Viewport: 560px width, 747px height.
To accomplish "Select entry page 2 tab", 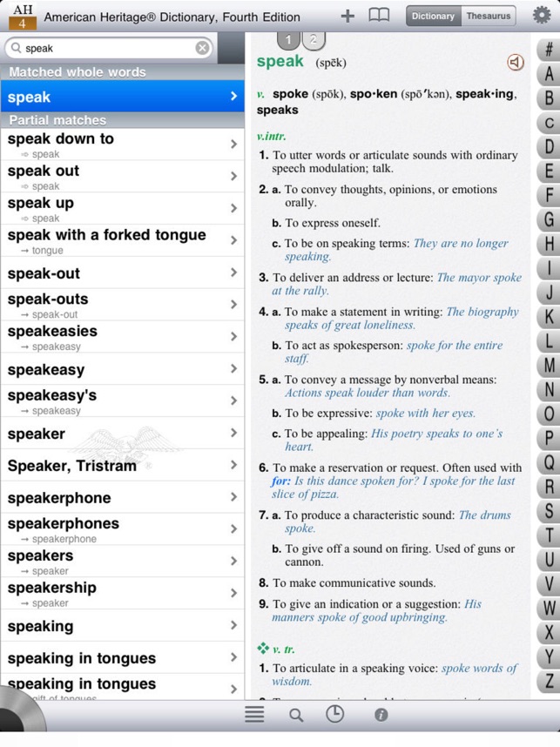I will click(x=314, y=40).
